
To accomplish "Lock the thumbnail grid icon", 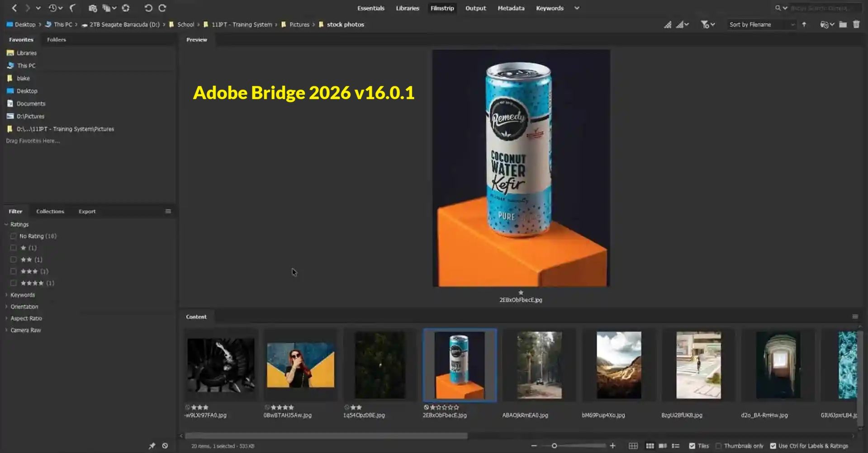I will coord(633,446).
